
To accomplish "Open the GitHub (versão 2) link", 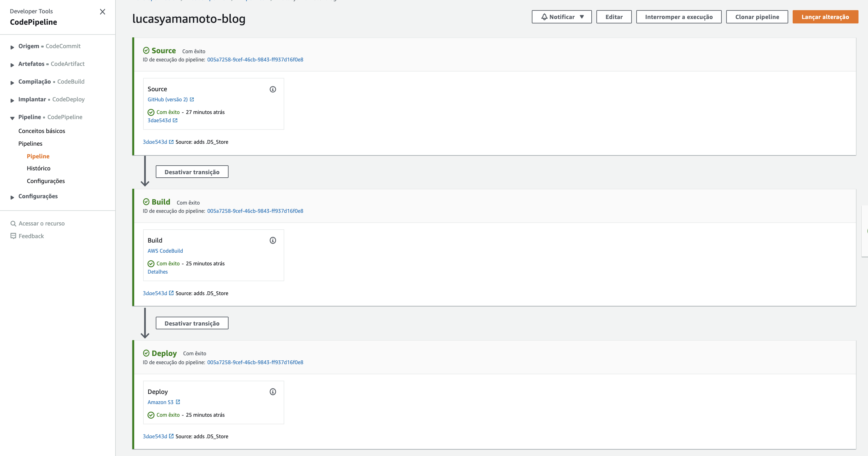I will (x=167, y=99).
